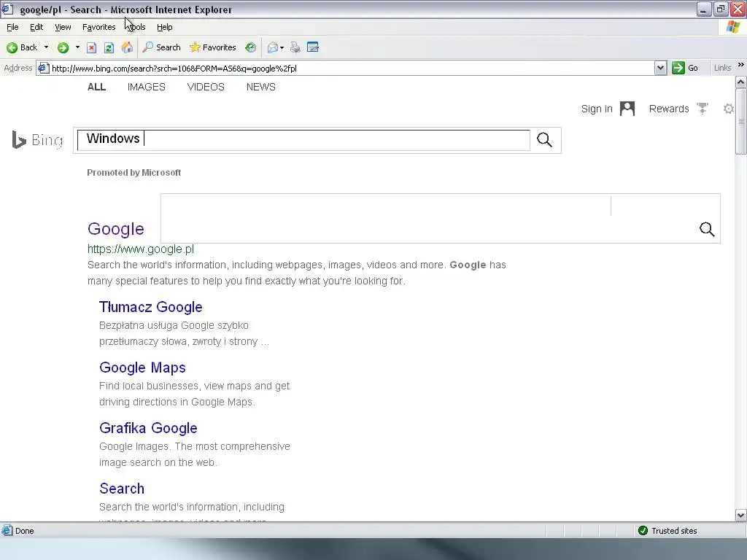Click the Bing logo
This screenshot has height=560, width=747.
(37, 140)
